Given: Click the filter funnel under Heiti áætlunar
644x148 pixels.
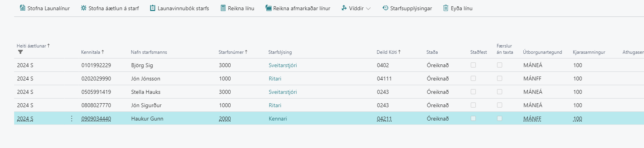Looking at the screenshot, I should (20, 52).
